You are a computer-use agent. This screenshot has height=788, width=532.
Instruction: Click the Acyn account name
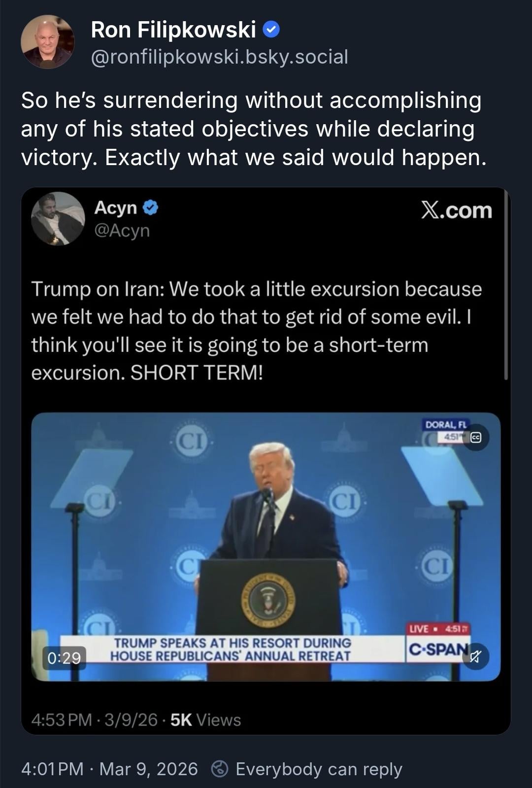click(116, 207)
